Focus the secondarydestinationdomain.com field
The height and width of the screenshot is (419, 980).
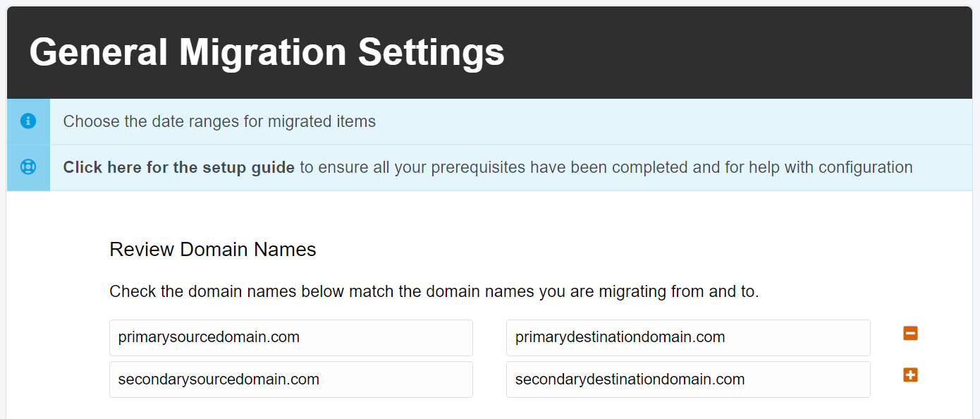(688, 379)
